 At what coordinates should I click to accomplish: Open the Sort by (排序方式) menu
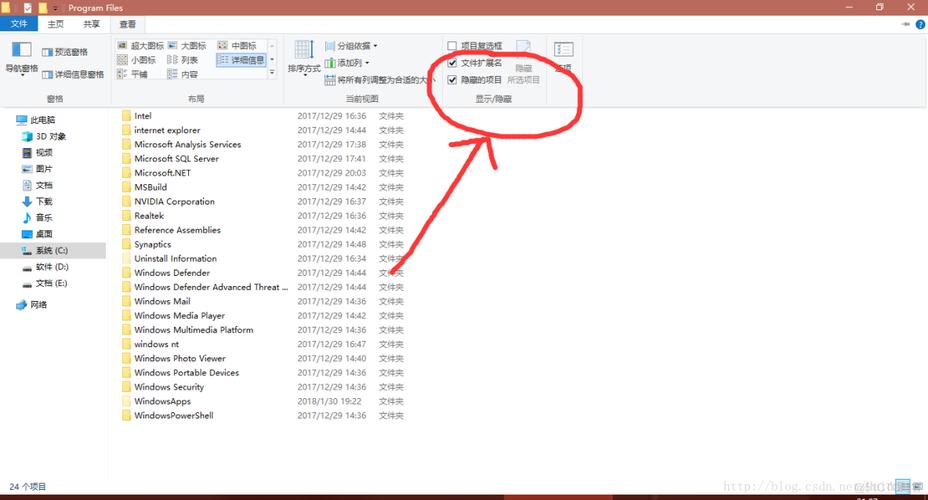[x=304, y=59]
